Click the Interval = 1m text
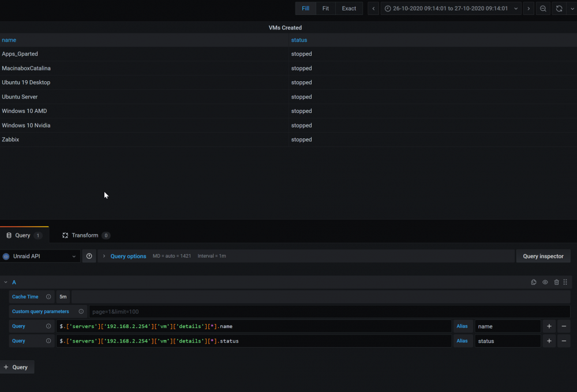 pos(212,256)
